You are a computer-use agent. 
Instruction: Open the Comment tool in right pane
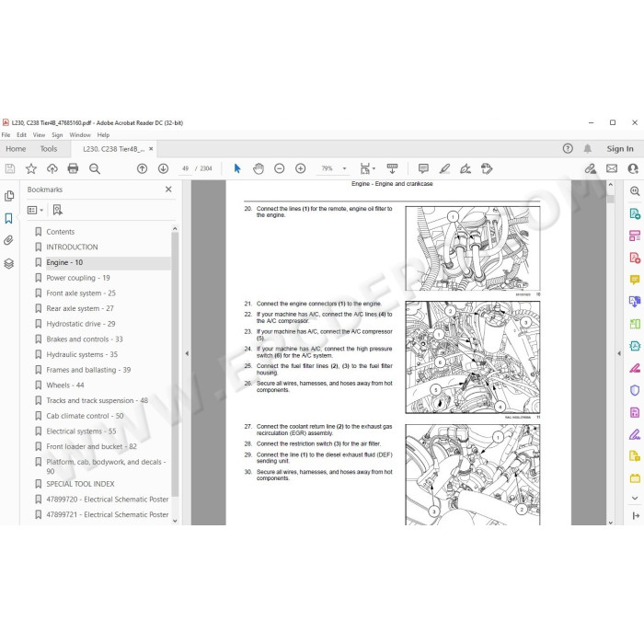635,280
